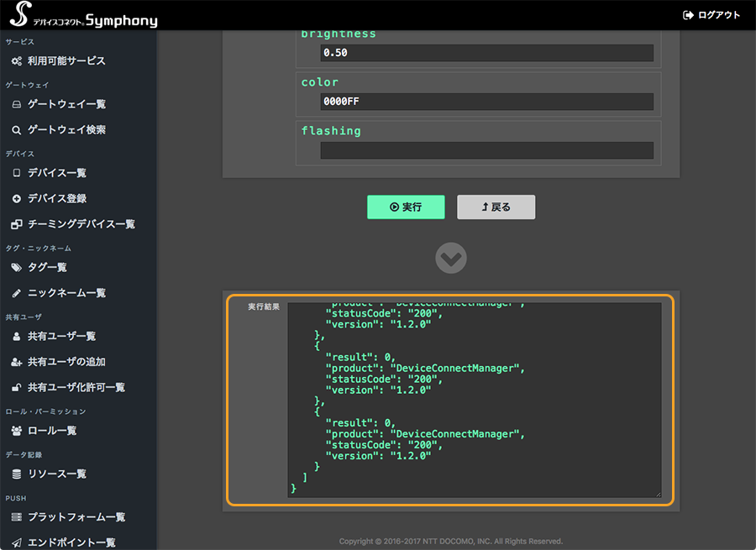Screen dimensions: 756x550
Task: Open ゲートウェイ一覧 in sidebar
Action: pyautogui.click(x=66, y=104)
